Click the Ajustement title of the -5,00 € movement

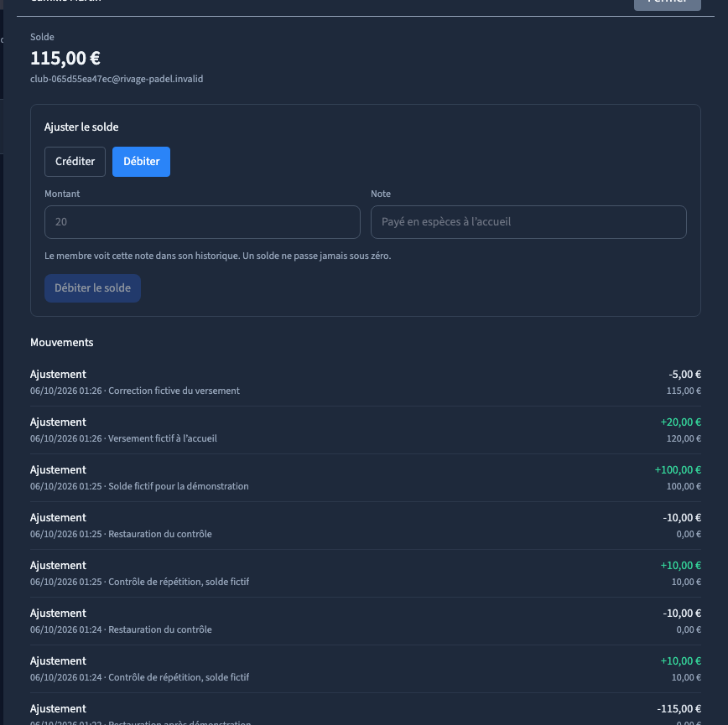pyautogui.click(x=58, y=375)
